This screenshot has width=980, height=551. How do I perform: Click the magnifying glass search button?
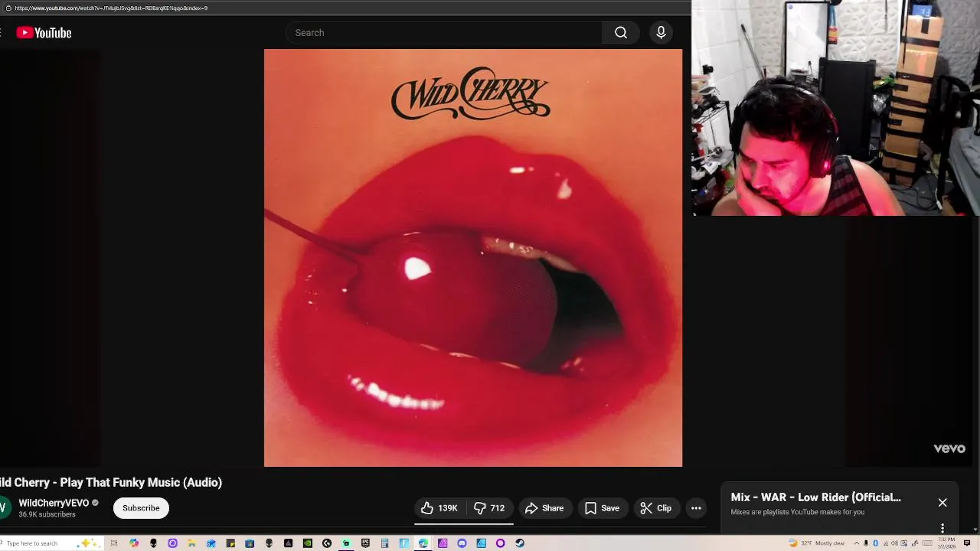(x=621, y=33)
